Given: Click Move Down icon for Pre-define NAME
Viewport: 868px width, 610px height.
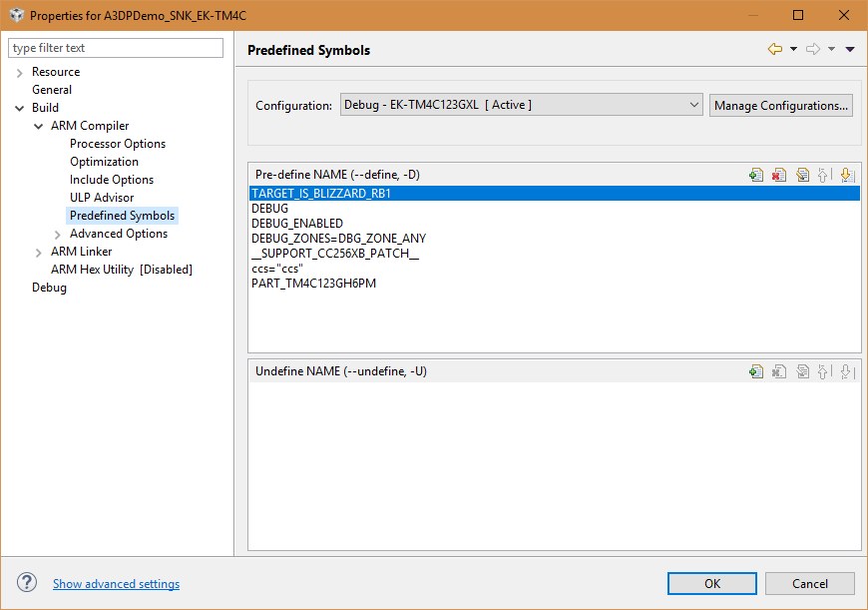Looking at the screenshot, I should [846, 175].
